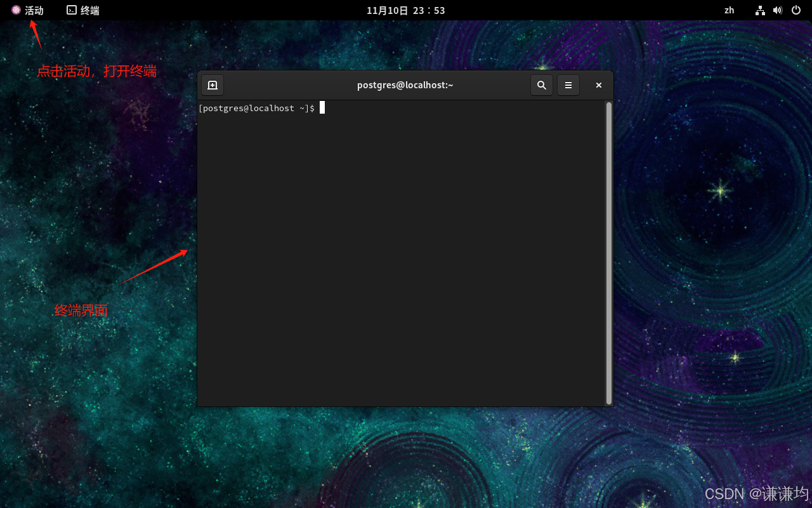Open a new terminal tab
Screen dimensions: 812x508
(x=213, y=85)
